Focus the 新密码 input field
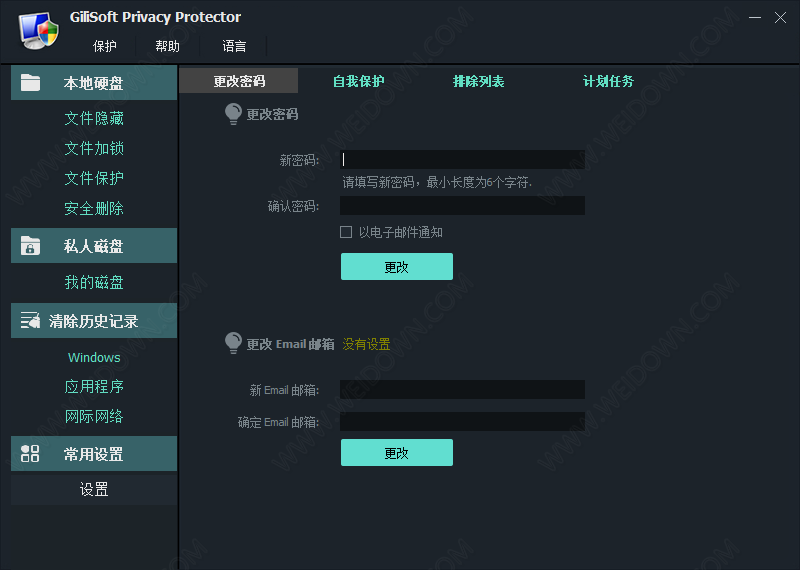This screenshot has width=800, height=570. click(462, 159)
